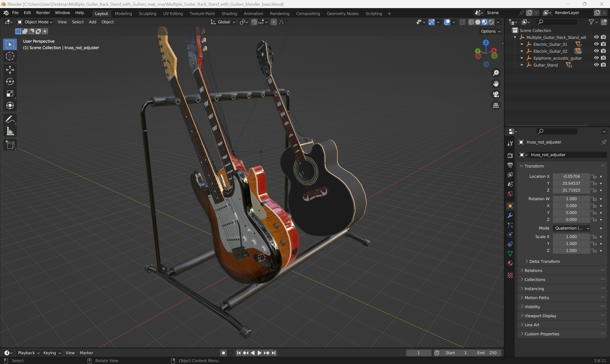Screen dimensions: 610x364
Task: Open the viewport Add menu
Action: click(x=92, y=22)
